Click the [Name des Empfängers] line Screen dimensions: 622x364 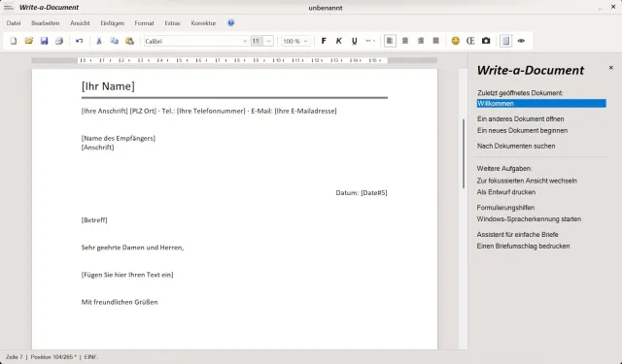[x=119, y=138]
